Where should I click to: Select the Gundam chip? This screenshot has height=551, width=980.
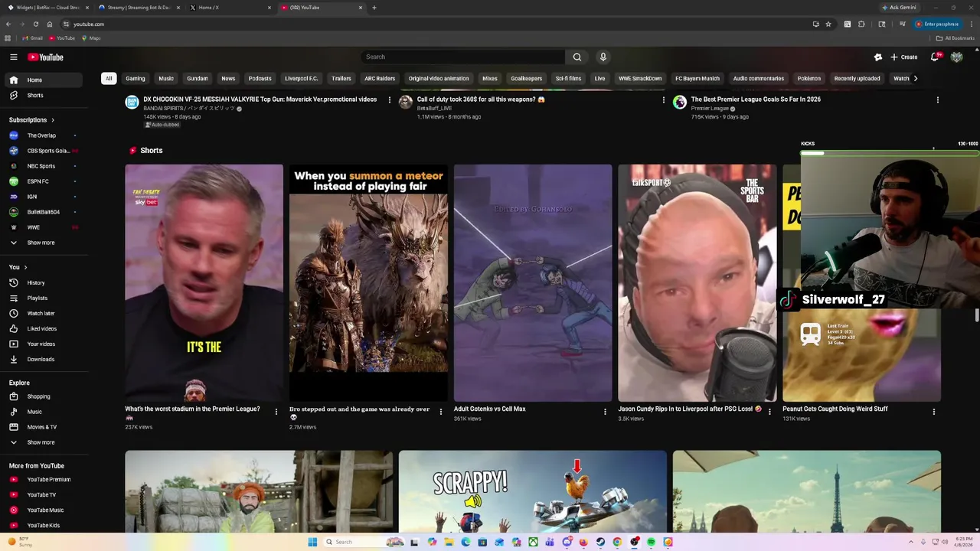point(198,78)
